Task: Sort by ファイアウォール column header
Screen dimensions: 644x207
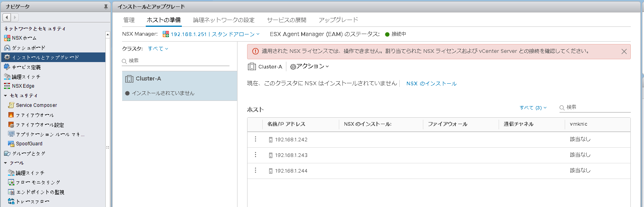Action: point(447,124)
